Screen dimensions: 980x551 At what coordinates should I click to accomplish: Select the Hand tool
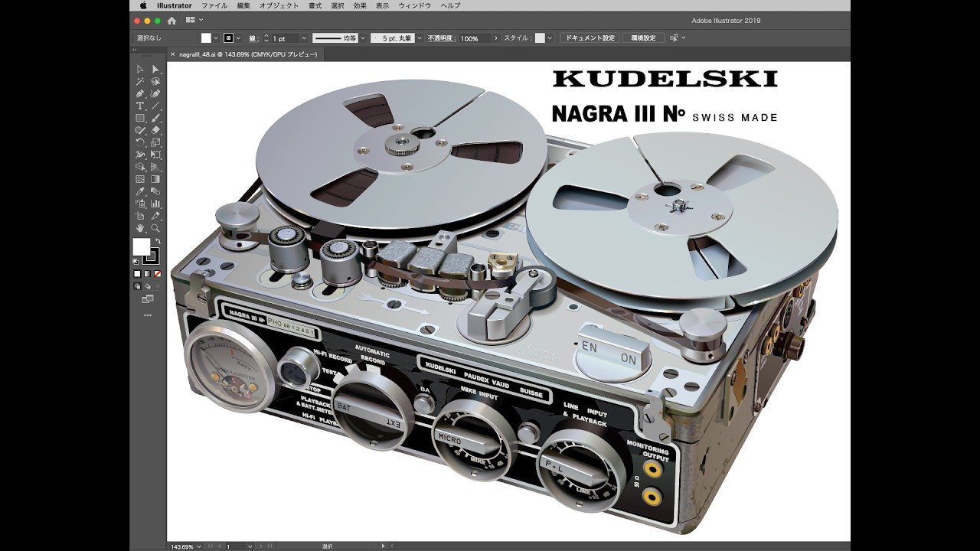click(140, 228)
